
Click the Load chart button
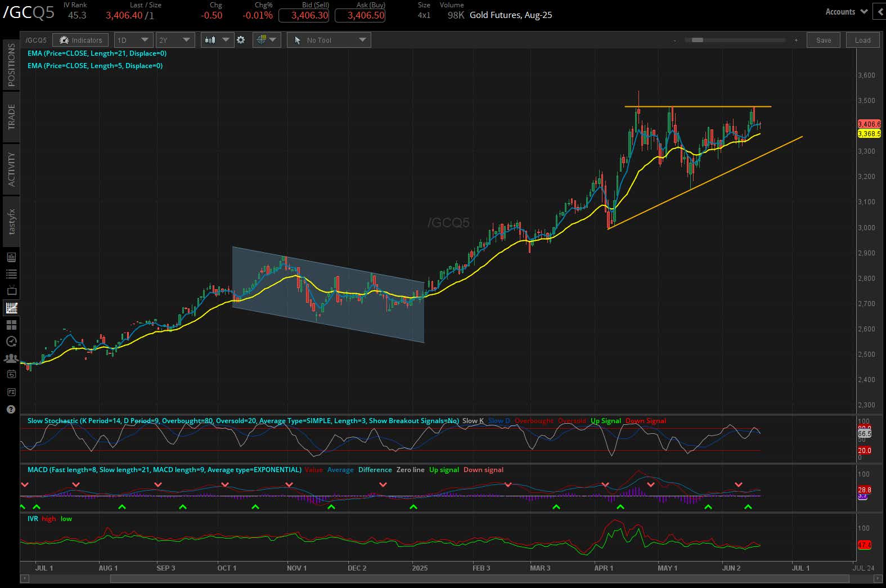(862, 40)
